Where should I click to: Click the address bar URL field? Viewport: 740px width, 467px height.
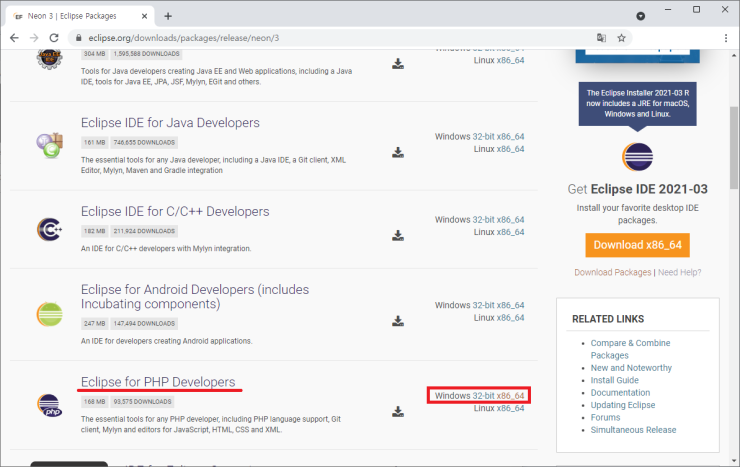click(x=300, y=38)
